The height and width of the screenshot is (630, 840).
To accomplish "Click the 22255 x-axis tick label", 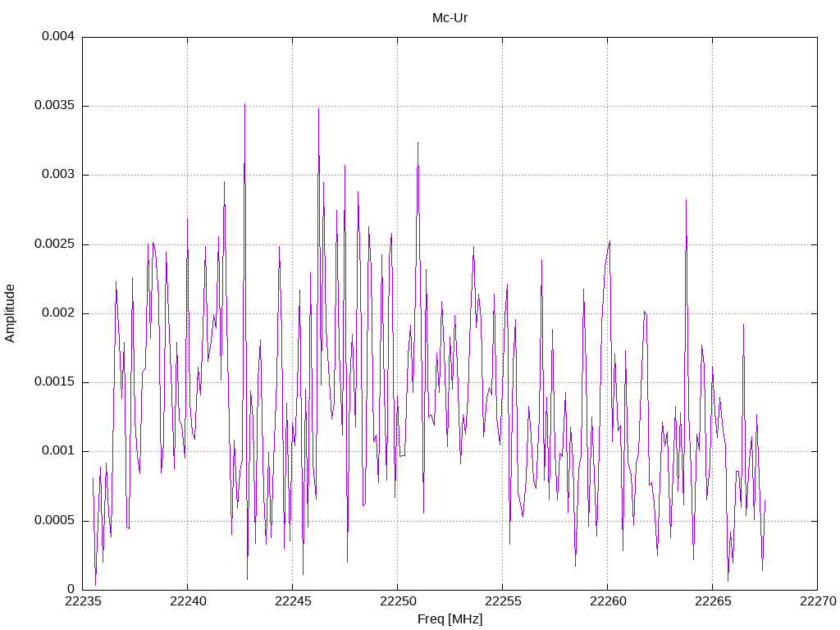I will coord(503,601).
